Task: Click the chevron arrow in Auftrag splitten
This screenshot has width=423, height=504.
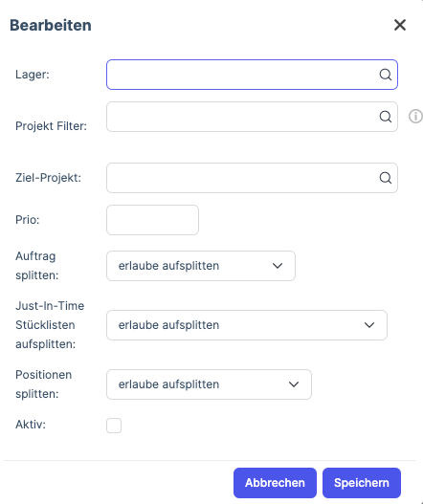Action: (x=278, y=266)
